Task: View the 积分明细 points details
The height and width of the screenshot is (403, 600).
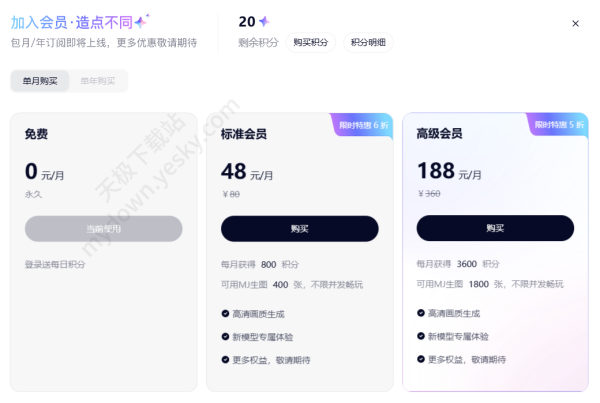Action: 368,42
